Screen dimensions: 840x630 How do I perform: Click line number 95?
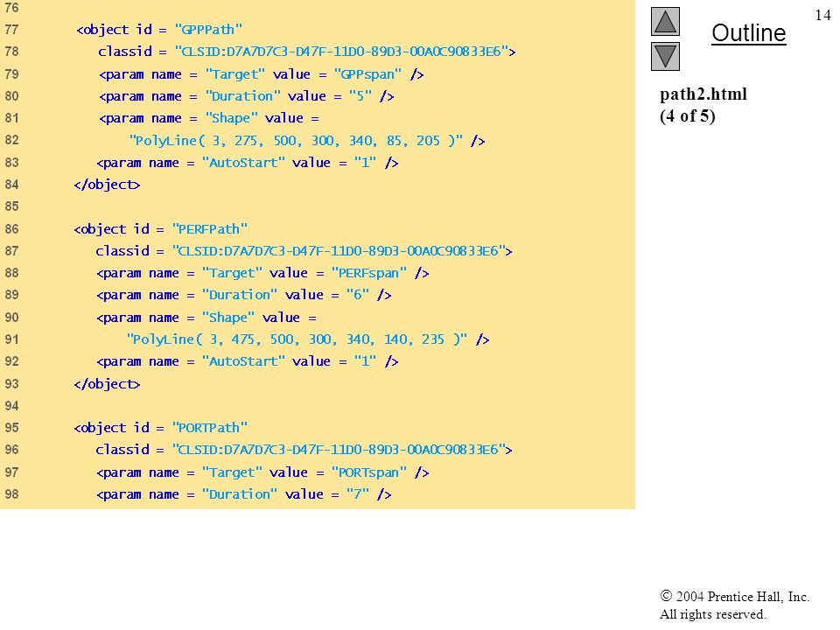pos(11,428)
